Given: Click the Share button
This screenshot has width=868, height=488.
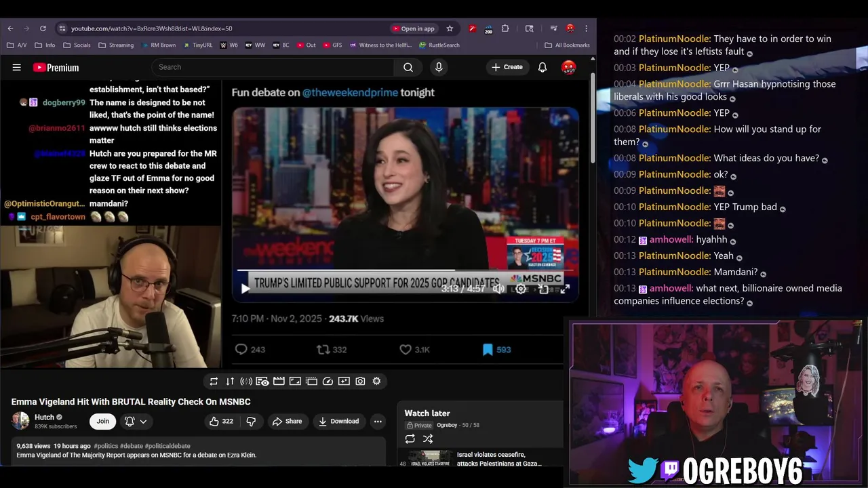Looking at the screenshot, I should pos(287,422).
